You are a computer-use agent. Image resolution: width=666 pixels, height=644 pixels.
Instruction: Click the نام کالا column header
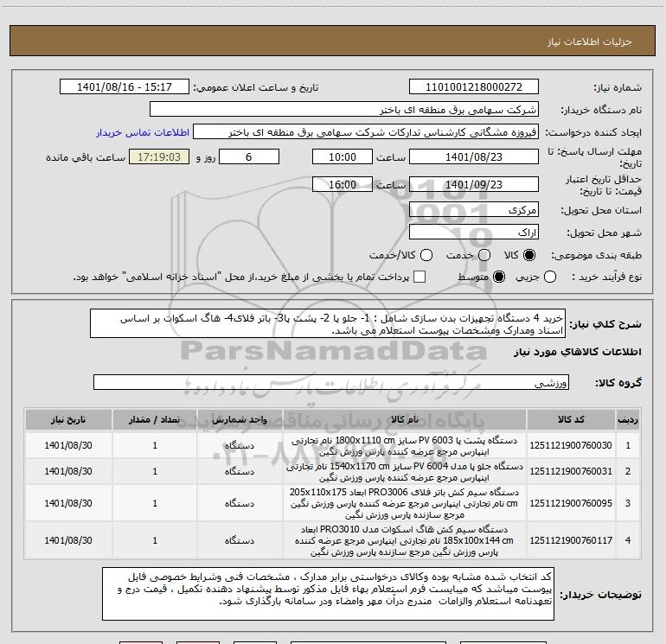pyautogui.click(x=405, y=419)
